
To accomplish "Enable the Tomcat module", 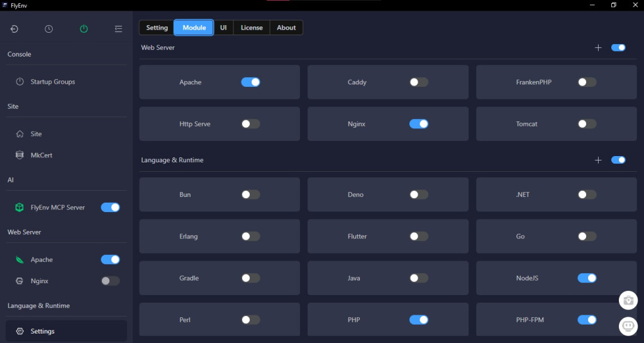I will 587,123.
